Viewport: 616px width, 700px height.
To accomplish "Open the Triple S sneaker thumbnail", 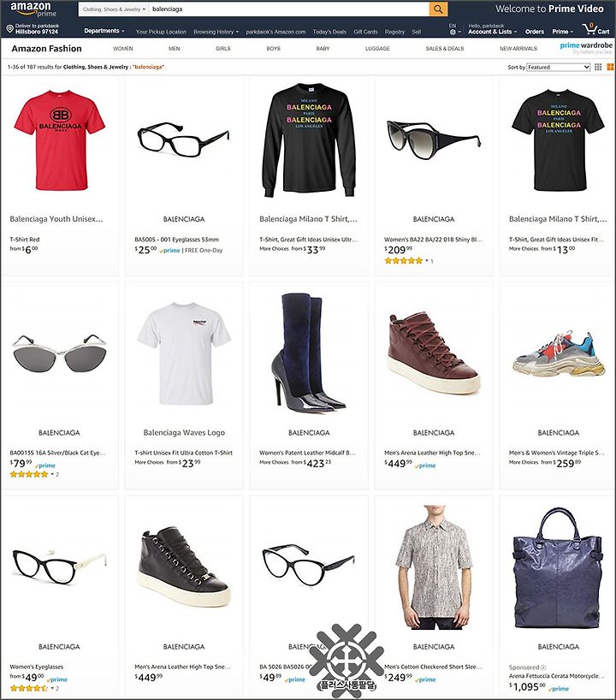I will point(559,354).
